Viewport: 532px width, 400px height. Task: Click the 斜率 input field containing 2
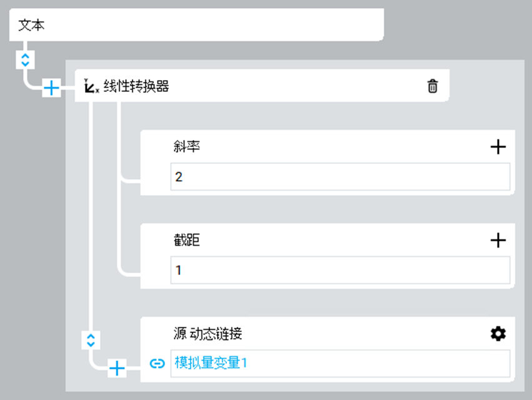tap(339, 177)
